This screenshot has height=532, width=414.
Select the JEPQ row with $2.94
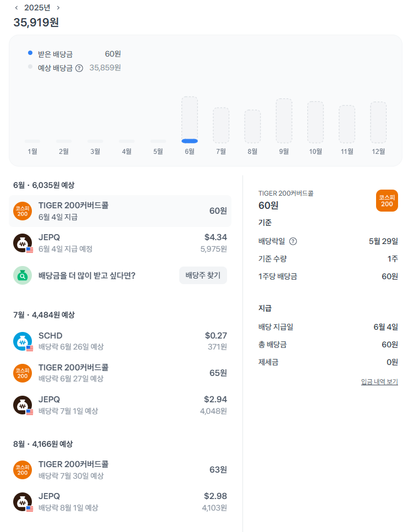pyautogui.click(x=120, y=405)
